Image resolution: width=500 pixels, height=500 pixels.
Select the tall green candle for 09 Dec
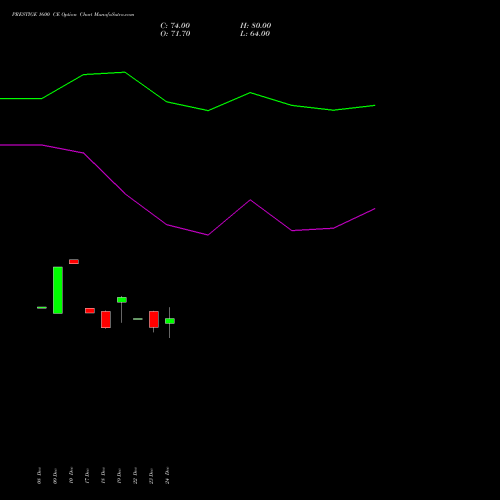tap(58, 290)
